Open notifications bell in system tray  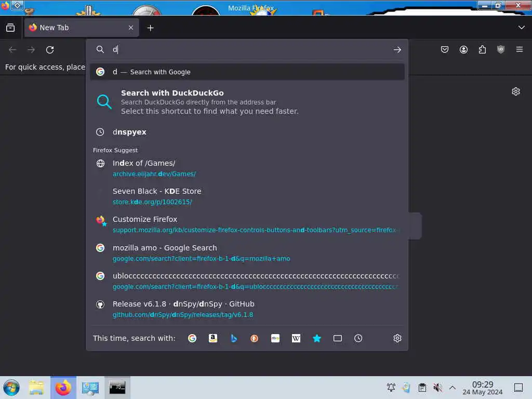(391, 387)
